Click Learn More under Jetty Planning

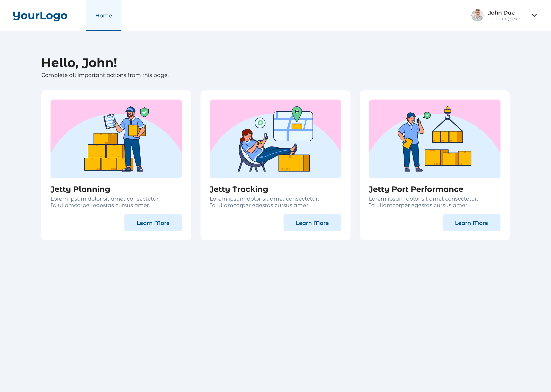(x=153, y=223)
